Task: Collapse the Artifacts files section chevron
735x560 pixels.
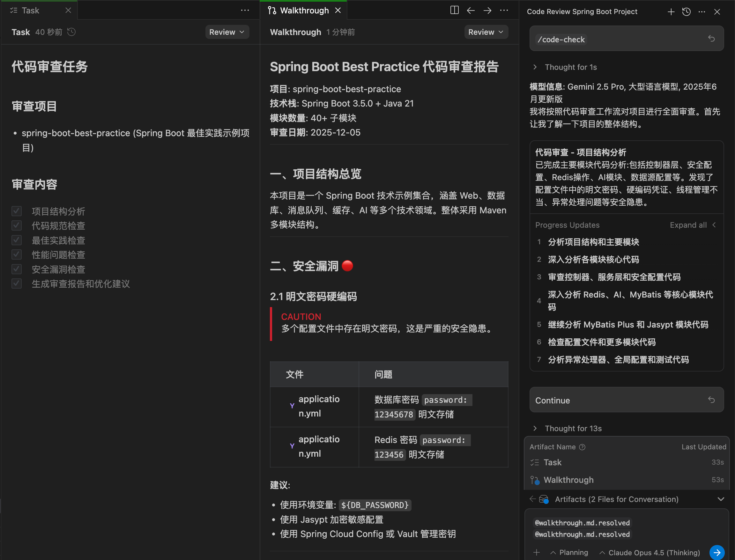Action: click(x=721, y=499)
